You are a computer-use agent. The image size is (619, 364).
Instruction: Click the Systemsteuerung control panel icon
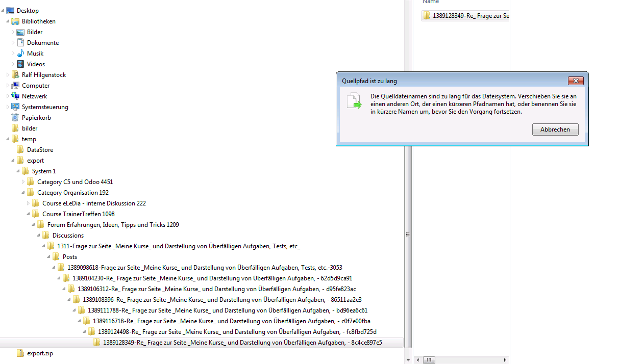click(15, 107)
